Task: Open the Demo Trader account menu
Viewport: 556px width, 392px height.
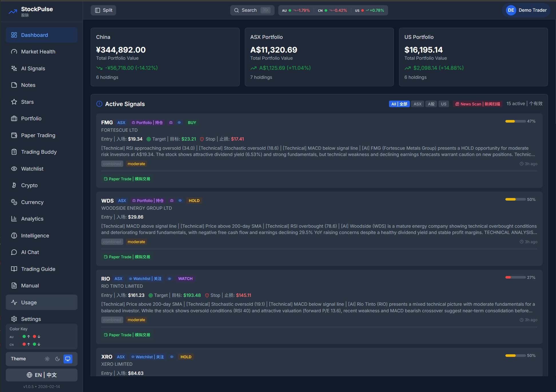Action: click(526, 10)
